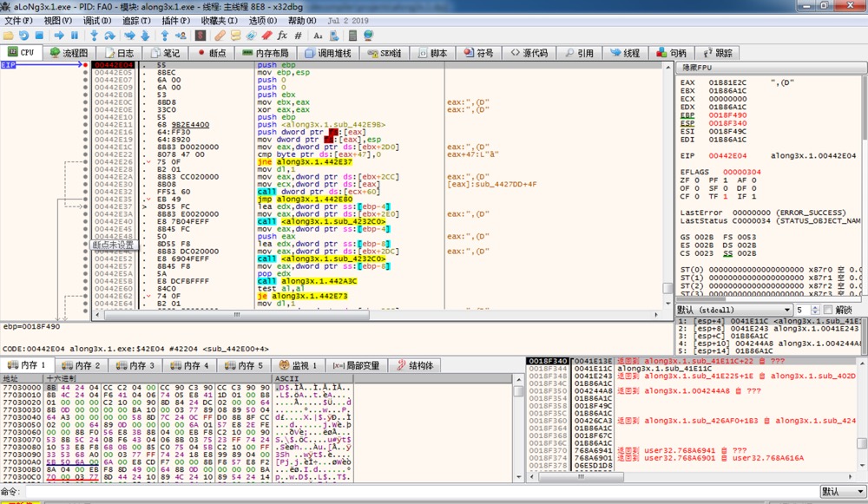The width and height of the screenshot is (868, 504).
Task: Switch to the SEH链 tab
Action: (x=385, y=53)
